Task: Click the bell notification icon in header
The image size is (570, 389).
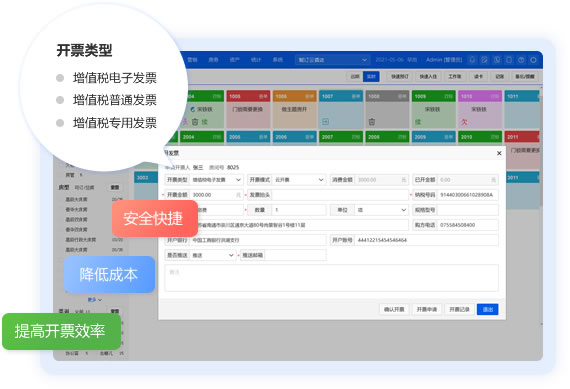Action: pyautogui.click(x=472, y=60)
